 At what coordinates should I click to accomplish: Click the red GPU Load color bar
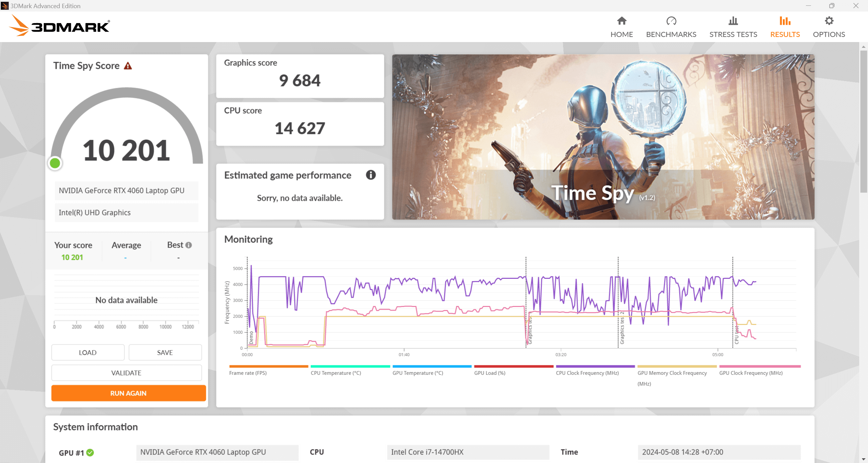514,366
